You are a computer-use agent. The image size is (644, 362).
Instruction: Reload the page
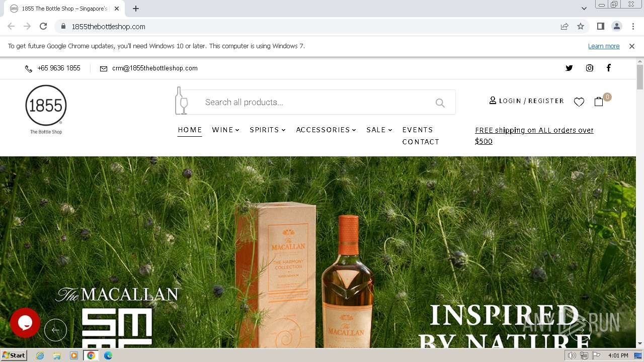43,26
